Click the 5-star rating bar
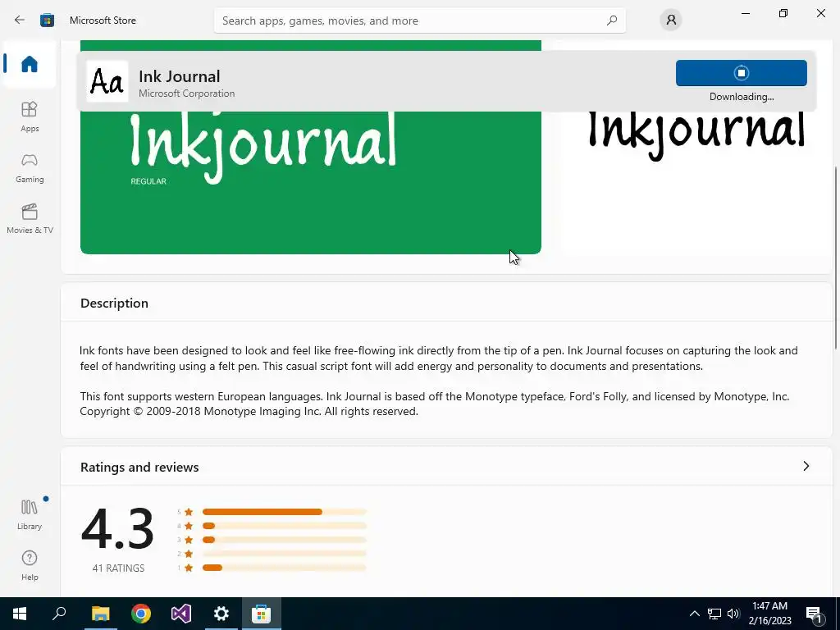The image size is (840, 630). (x=285, y=512)
